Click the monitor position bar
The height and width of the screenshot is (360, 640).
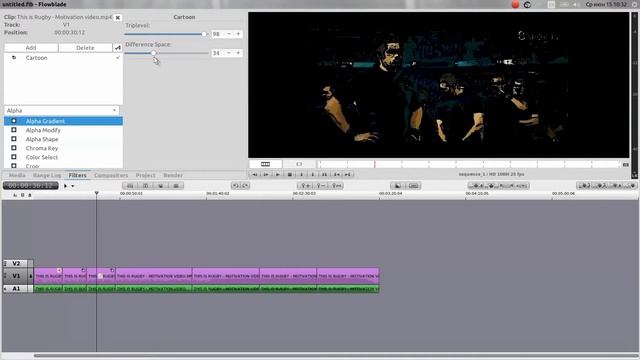click(469, 164)
